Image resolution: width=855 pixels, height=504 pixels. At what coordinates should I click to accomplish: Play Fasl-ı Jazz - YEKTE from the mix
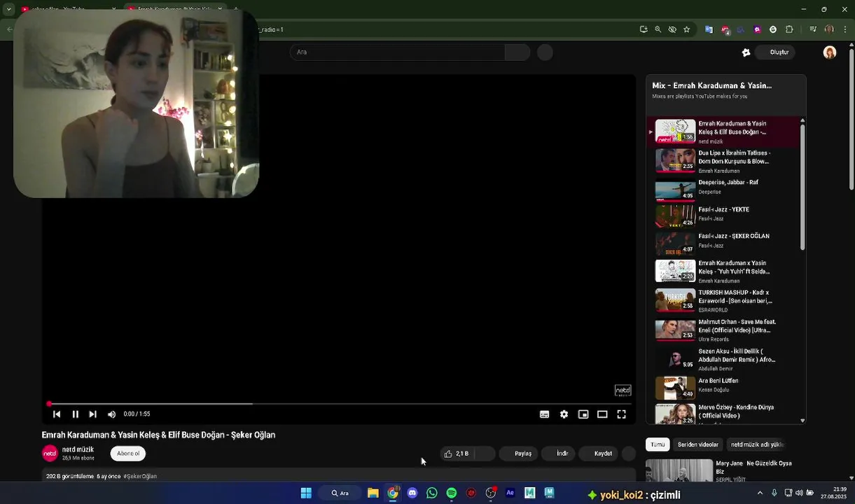coord(725,216)
